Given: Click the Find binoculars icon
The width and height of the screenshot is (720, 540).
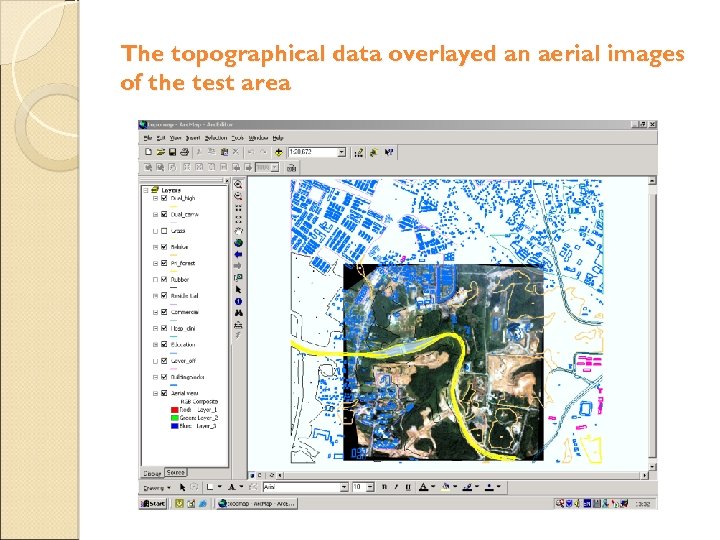Looking at the screenshot, I should pos(238,313).
